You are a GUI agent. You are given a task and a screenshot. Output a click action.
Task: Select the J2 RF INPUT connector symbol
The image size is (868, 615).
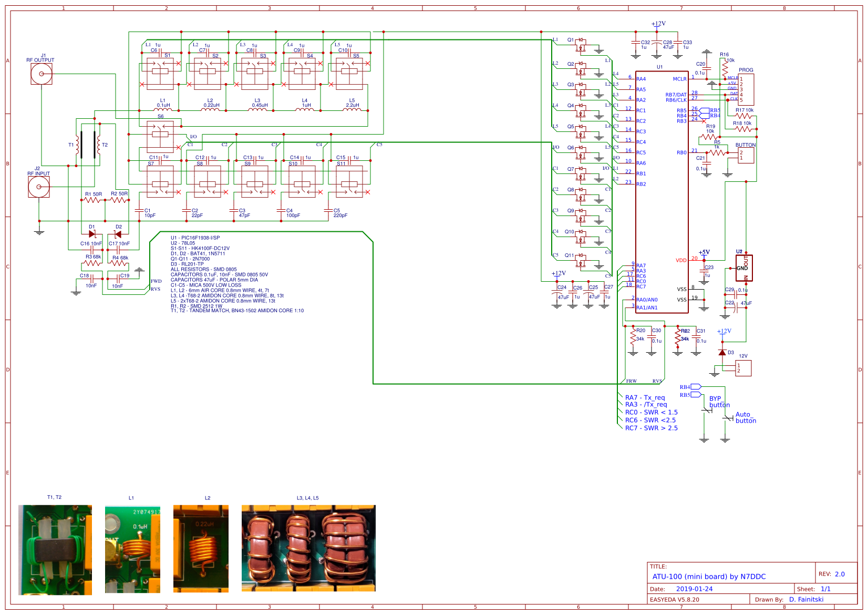coord(39,187)
